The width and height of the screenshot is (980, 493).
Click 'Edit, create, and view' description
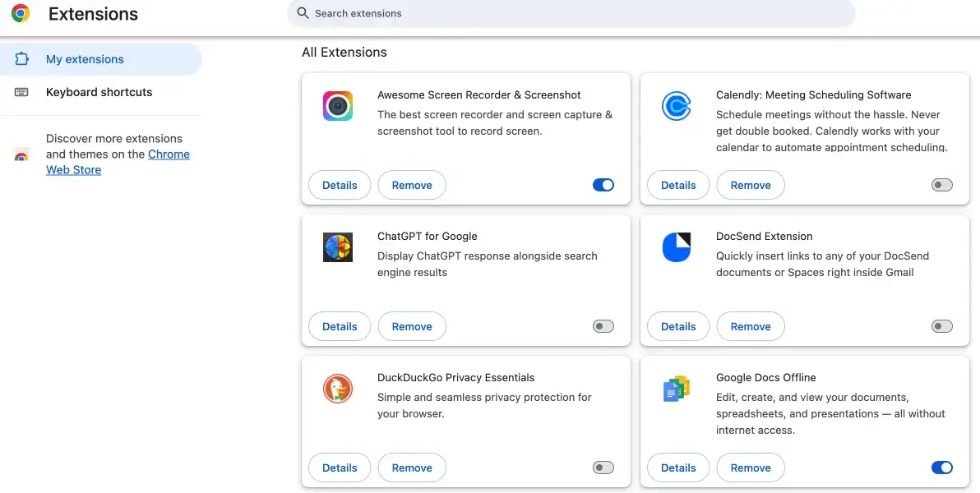pos(830,413)
